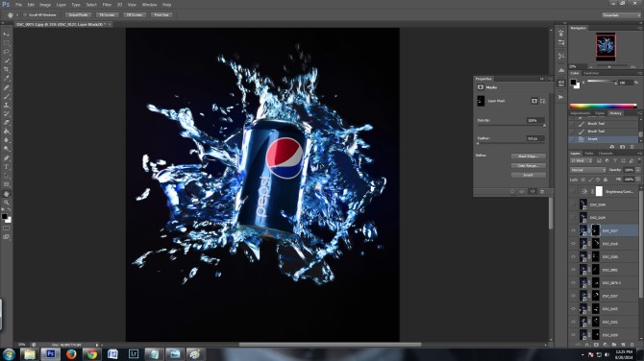Load selection from mask in Properties panel

point(512,192)
